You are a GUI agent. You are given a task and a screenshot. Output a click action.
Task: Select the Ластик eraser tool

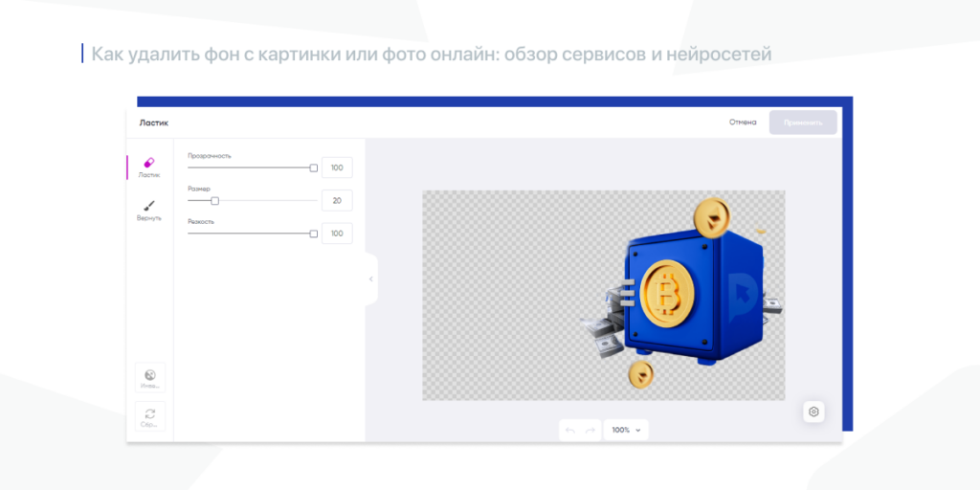(149, 167)
